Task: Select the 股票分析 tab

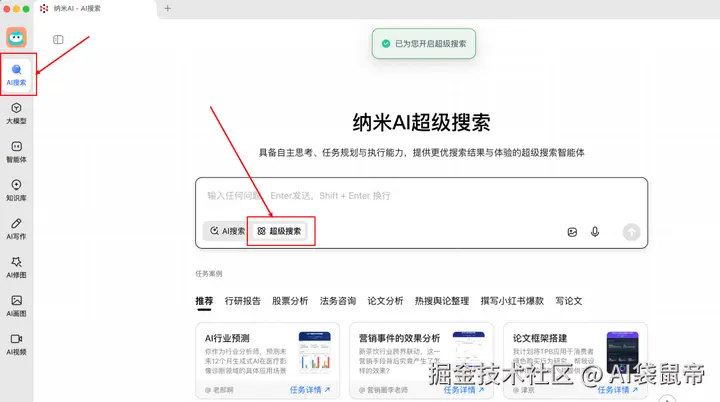Action: (x=290, y=301)
